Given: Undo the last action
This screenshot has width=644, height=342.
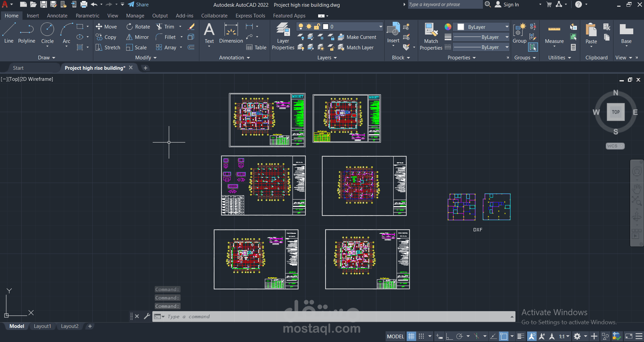Looking at the screenshot, I should (94, 4).
